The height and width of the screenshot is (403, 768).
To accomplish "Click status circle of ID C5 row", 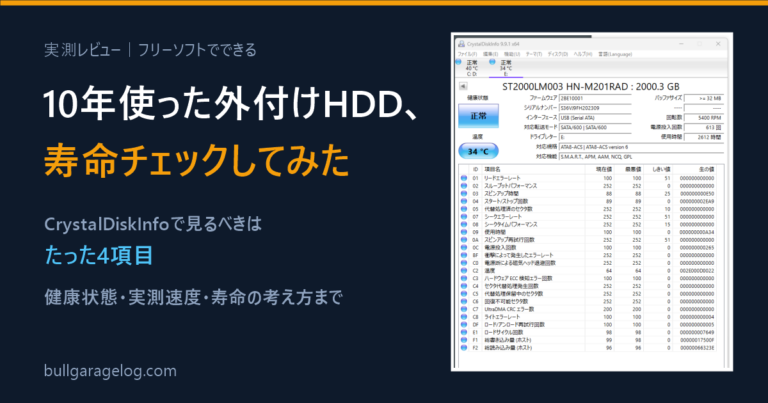I will point(464,294).
